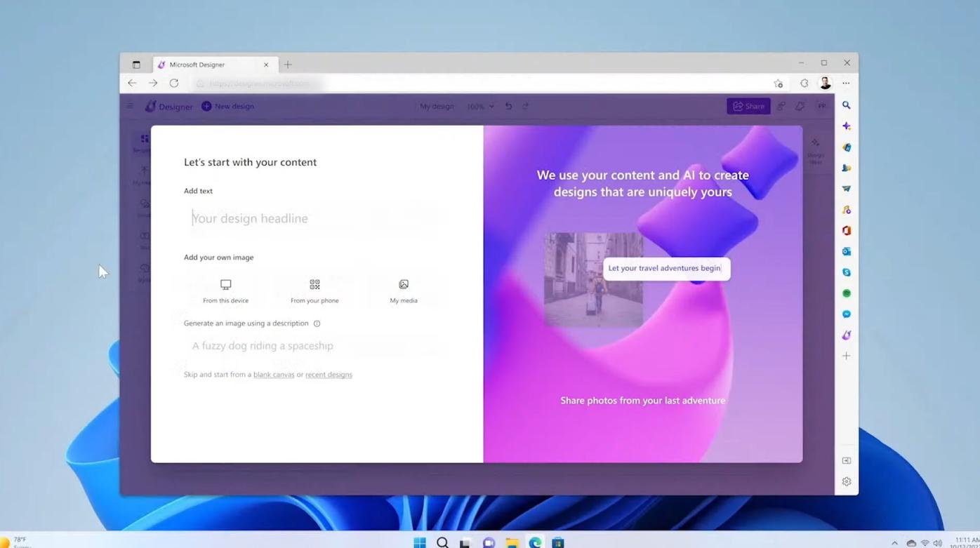The height and width of the screenshot is (548, 980).
Task: Open Skype from the Edge sidebar
Action: (x=846, y=272)
